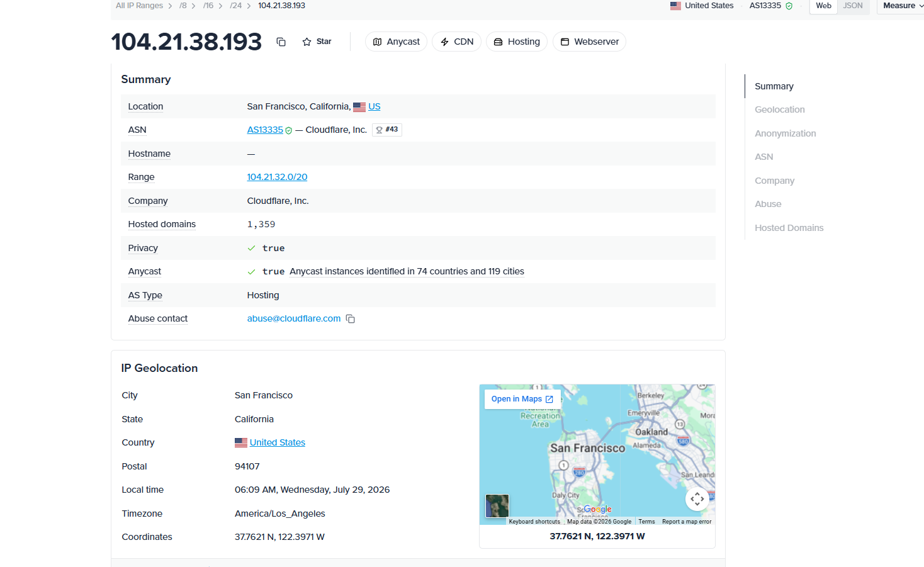The image size is (924, 567).
Task: Go to the /16 breadcrumb
Action: coord(208,6)
